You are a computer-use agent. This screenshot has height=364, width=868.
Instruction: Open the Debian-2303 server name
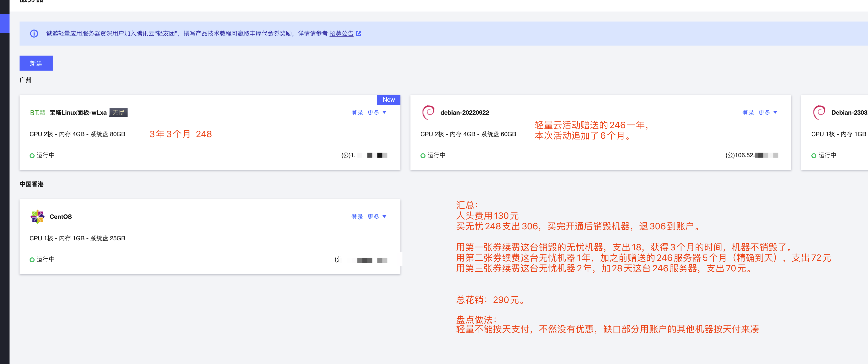click(849, 112)
